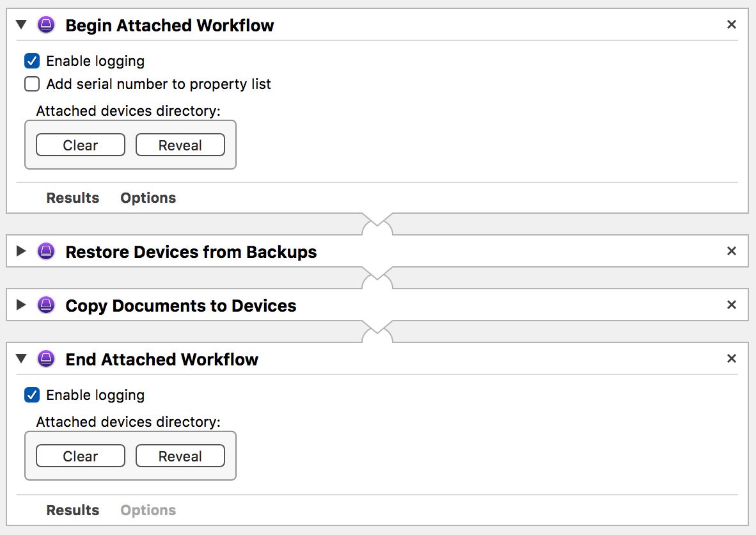This screenshot has height=535, width=756.
Task: Select the Begin Attached Workflow title
Action: (x=169, y=25)
